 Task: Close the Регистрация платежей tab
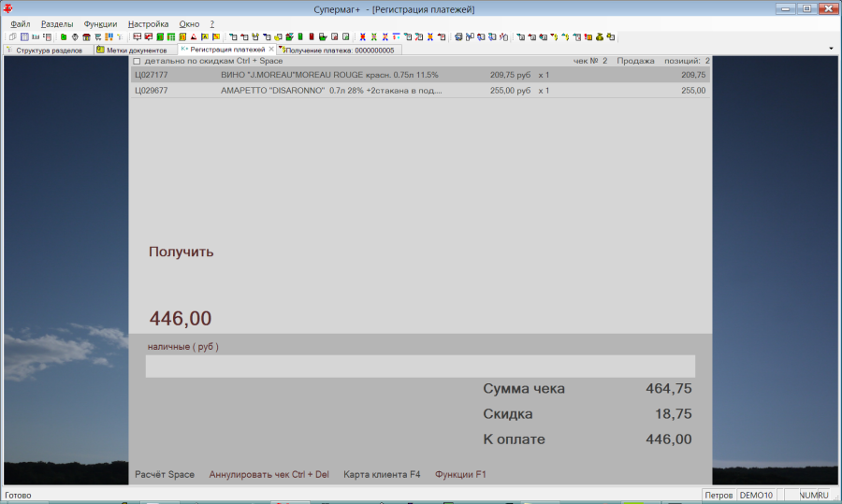tap(271, 49)
